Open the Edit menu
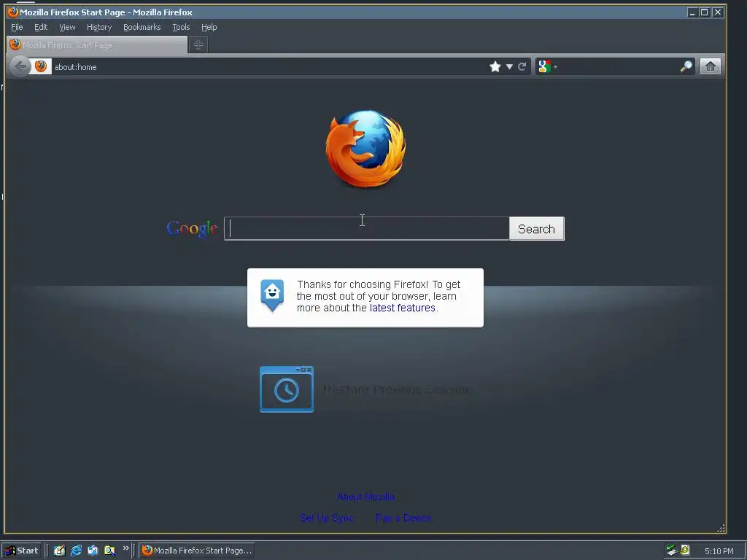747x560 pixels. coord(41,27)
